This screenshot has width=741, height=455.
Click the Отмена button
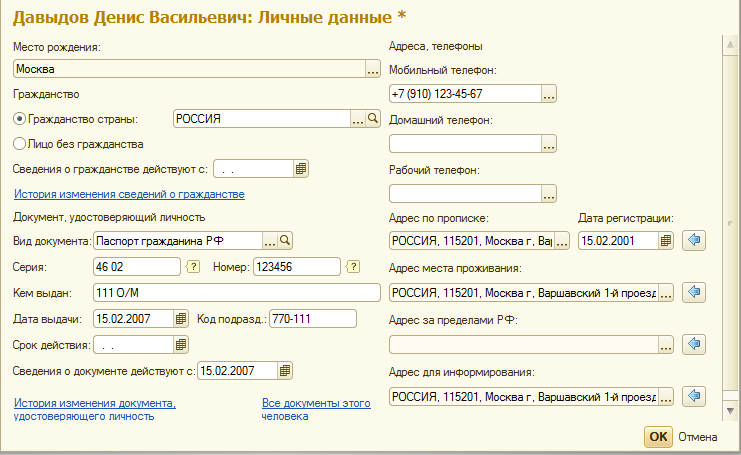(x=698, y=437)
